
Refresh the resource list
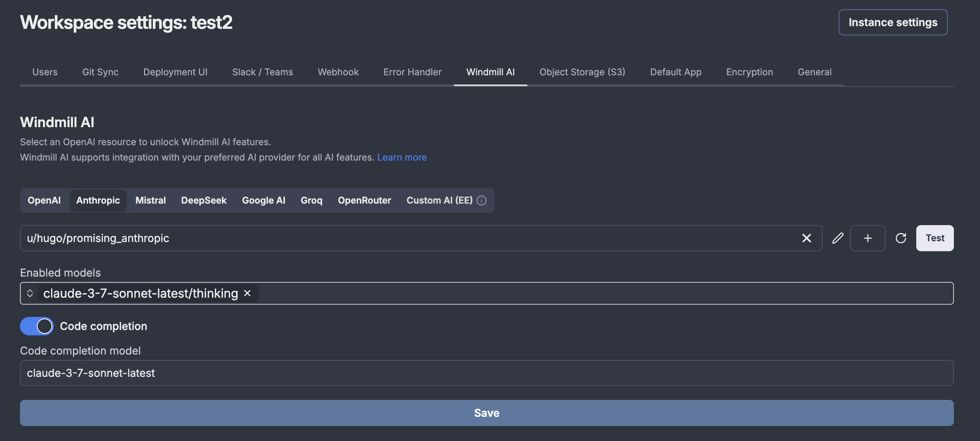pyautogui.click(x=901, y=238)
